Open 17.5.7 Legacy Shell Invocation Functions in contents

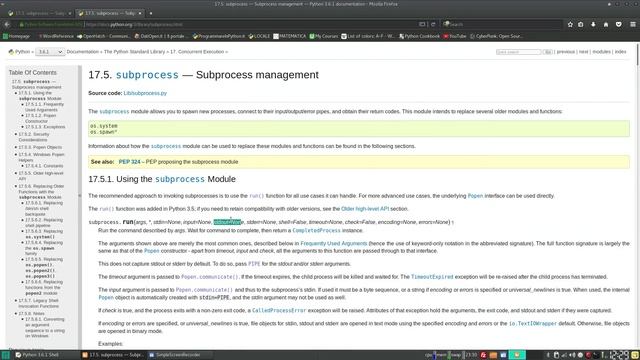tap(39, 303)
